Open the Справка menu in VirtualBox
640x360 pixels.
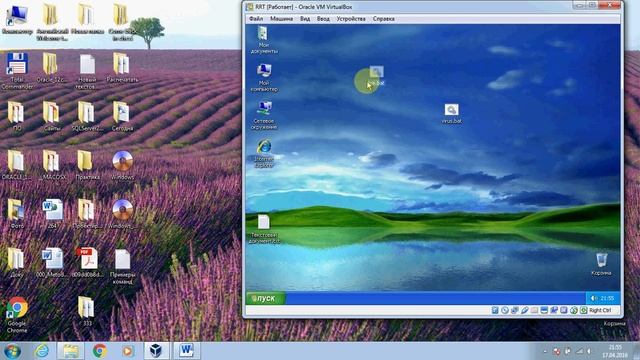[383, 19]
